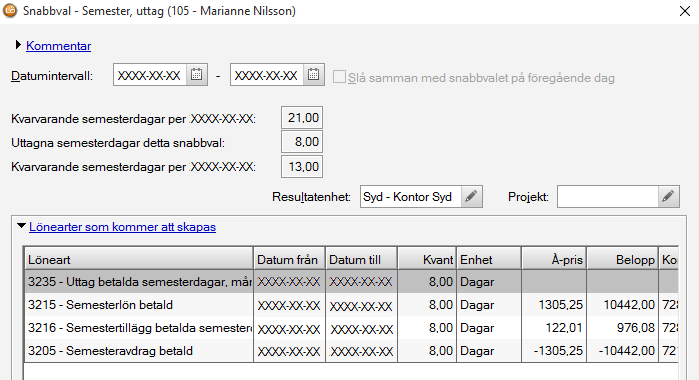Close the Snabbval dialog window

pyautogui.click(x=685, y=11)
